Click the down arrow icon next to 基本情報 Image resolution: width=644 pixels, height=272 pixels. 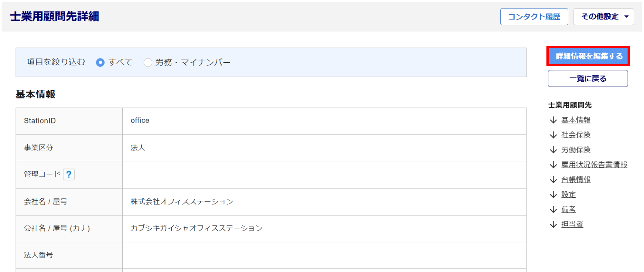click(x=553, y=120)
